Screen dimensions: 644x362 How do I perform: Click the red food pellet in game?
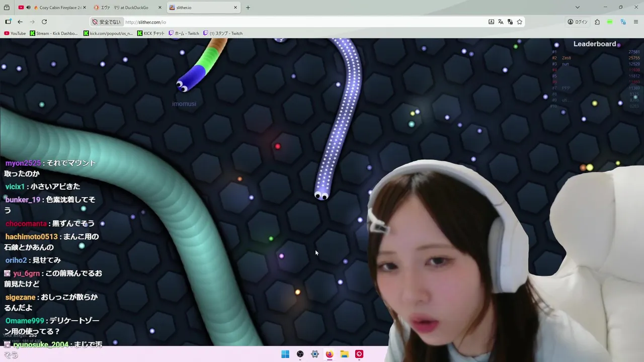(x=277, y=146)
